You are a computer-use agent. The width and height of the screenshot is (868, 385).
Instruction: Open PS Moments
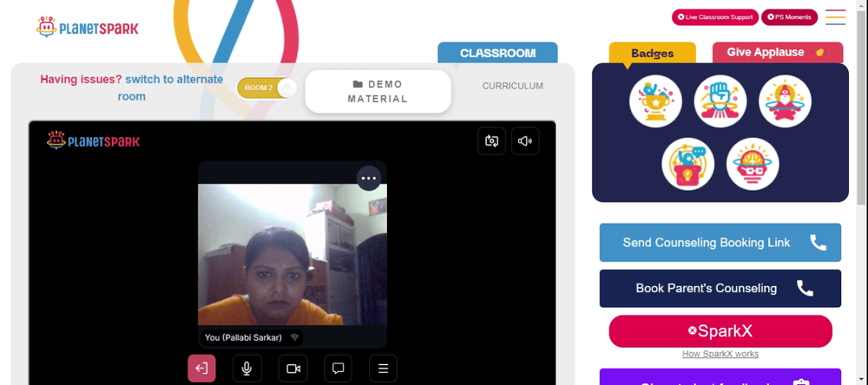(x=789, y=17)
